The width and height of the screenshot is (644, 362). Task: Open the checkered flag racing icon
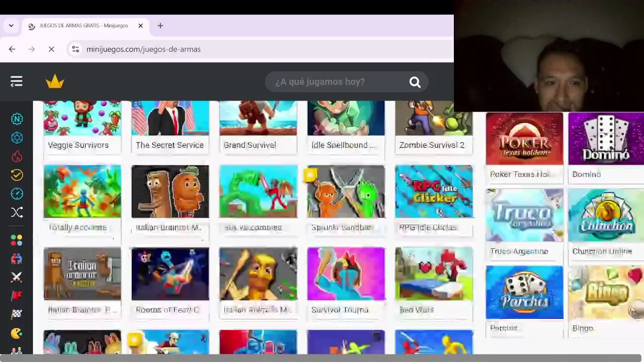[x=17, y=314]
